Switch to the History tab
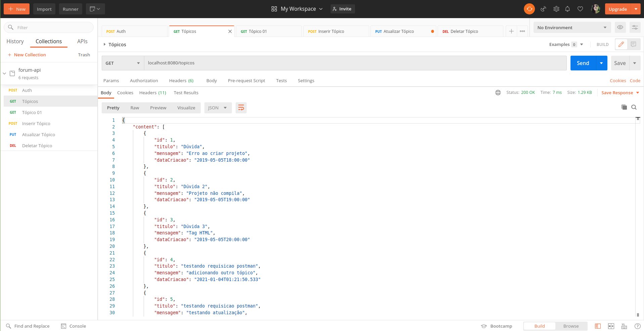This screenshot has width=644, height=331. (15, 41)
